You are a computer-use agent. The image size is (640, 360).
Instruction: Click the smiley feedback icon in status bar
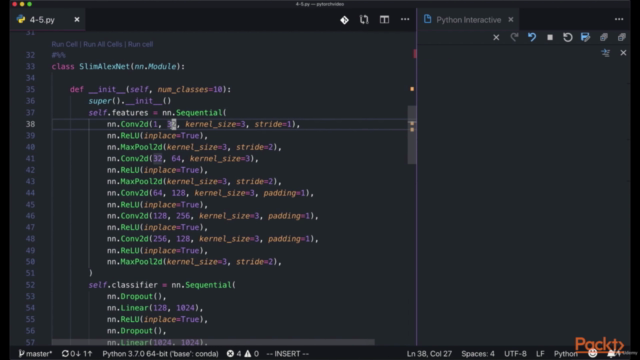(593, 353)
